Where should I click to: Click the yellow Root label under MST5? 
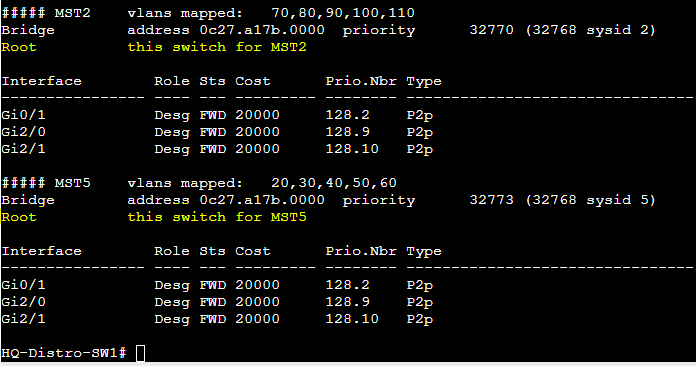click(19, 217)
